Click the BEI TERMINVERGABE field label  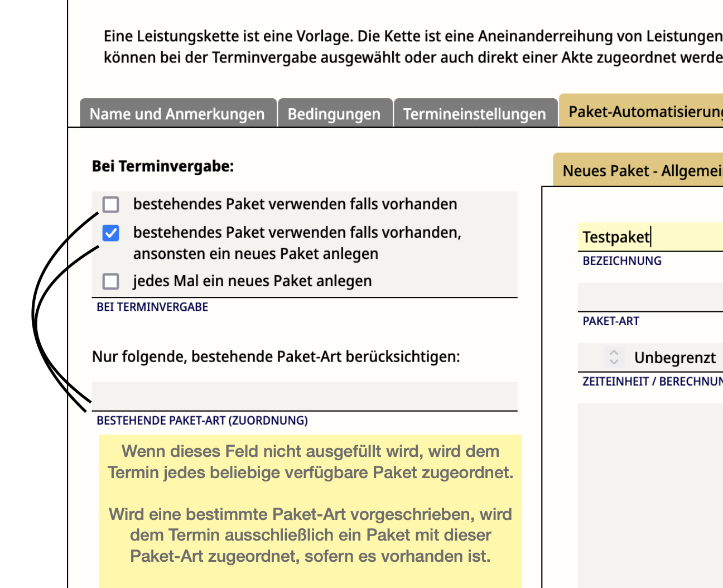pyautogui.click(x=152, y=307)
